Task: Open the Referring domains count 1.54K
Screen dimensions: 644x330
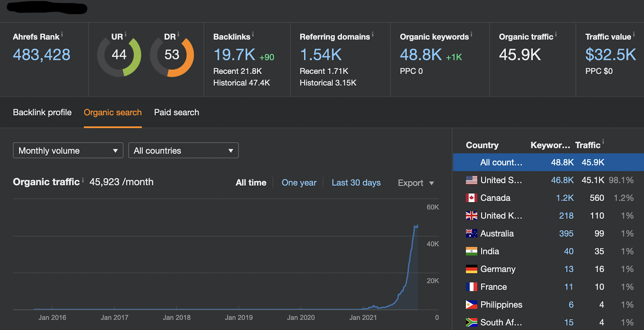Action: pyautogui.click(x=321, y=55)
